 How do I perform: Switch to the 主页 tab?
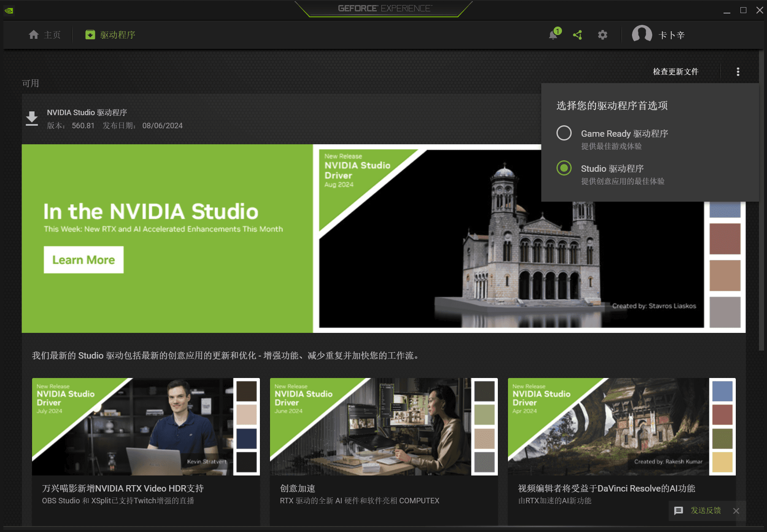pos(45,35)
